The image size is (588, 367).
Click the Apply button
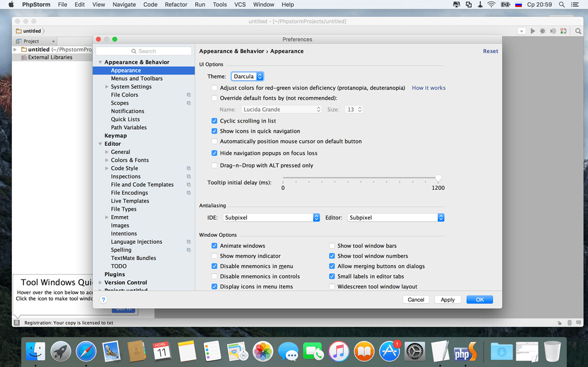click(447, 300)
